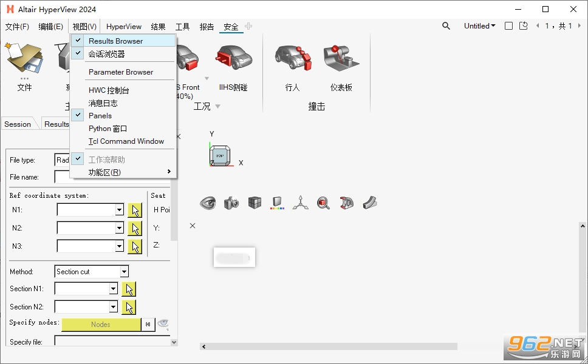The image size is (588, 364).
Task: Open the N1 dropdown list
Action: 119,210
